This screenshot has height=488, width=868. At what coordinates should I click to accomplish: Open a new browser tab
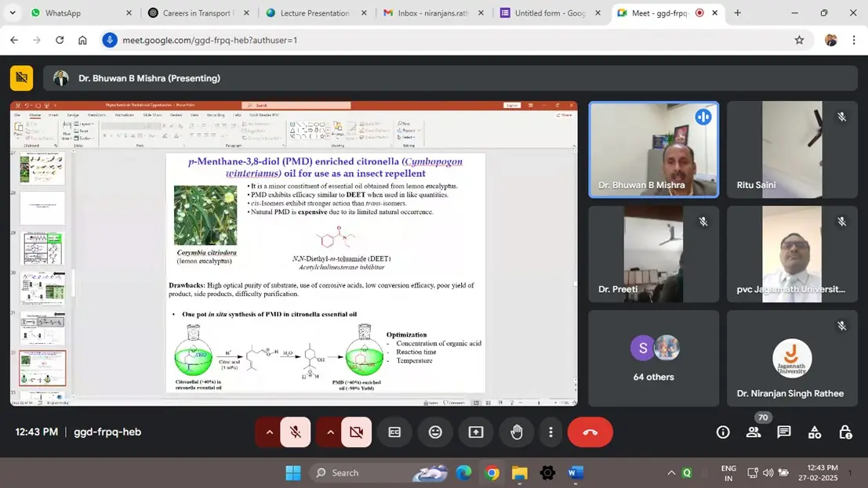(737, 13)
